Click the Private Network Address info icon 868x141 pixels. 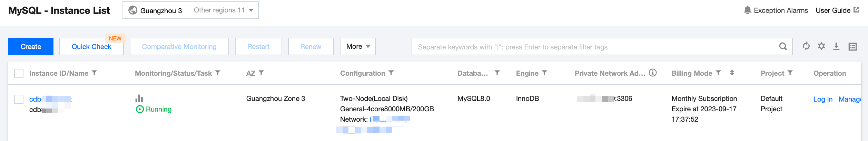653,73
